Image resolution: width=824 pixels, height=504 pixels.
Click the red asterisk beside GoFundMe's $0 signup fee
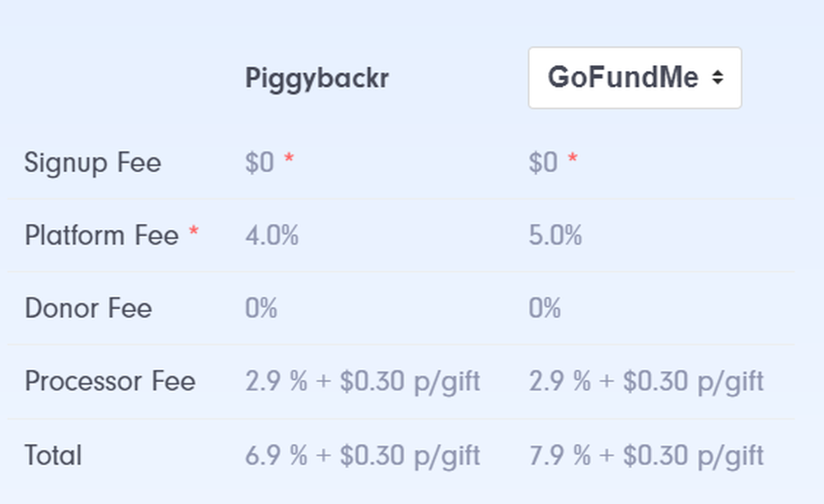(572, 160)
